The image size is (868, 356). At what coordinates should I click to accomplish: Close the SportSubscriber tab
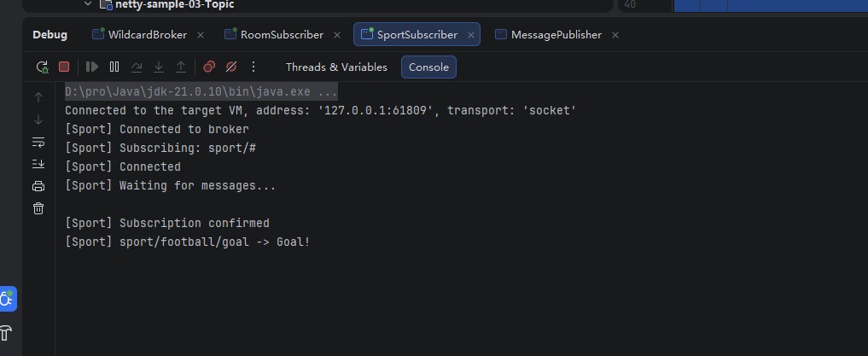click(471, 35)
